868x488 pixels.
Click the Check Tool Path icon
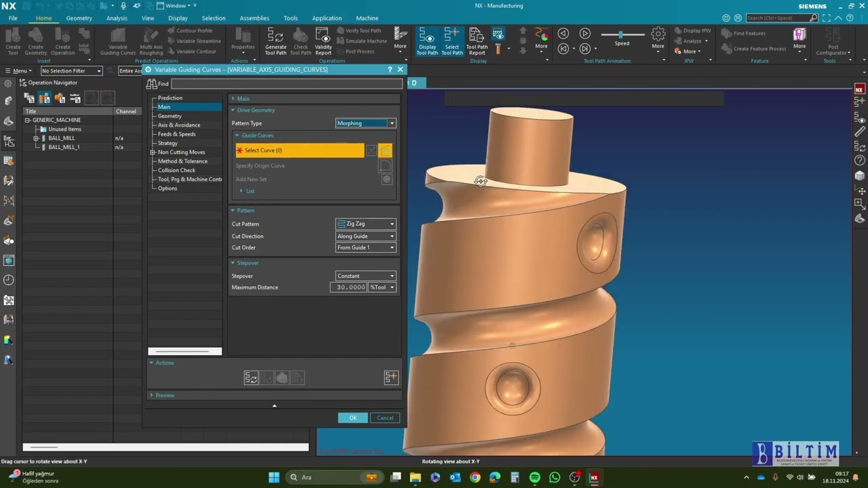tap(300, 41)
